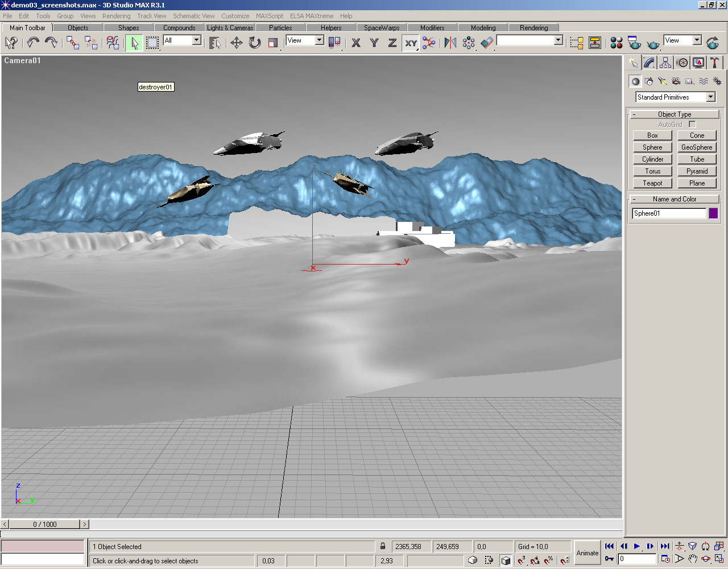Viewport: 728px width, 569px height.
Task: Open the selection filter 'All' dropdown
Action: (x=196, y=40)
